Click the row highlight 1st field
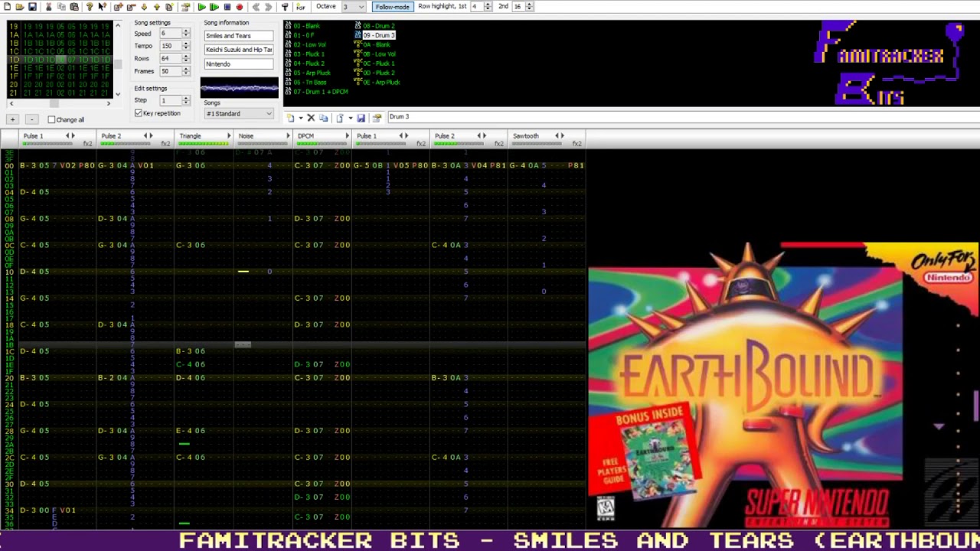 tap(475, 6)
